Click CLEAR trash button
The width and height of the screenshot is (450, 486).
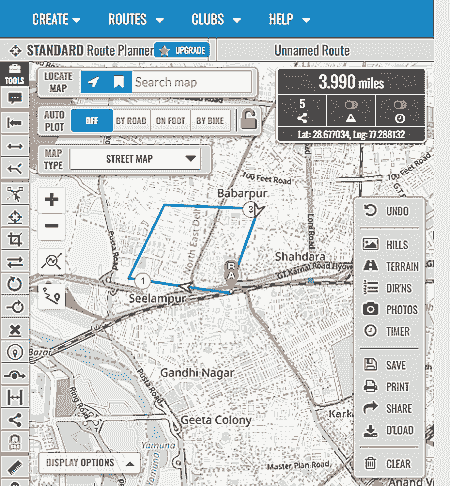pyautogui.click(x=388, y=464)
